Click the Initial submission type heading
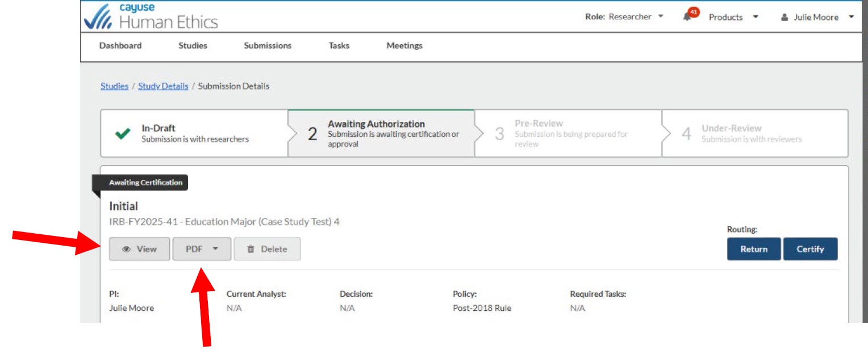Image resolution: width=868 pixels, height=350 pixels. [124, 206]
